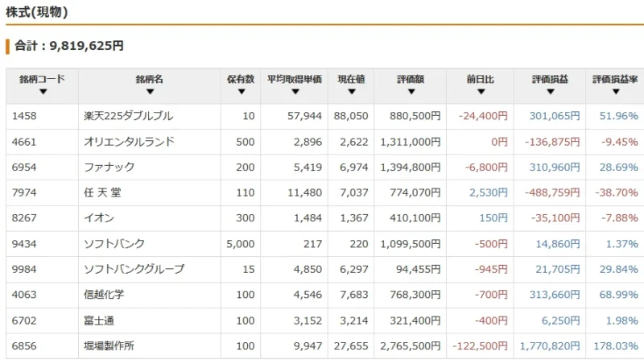644x364 pixels.
Task: Click stock code 6954
Action: [24, 168]
